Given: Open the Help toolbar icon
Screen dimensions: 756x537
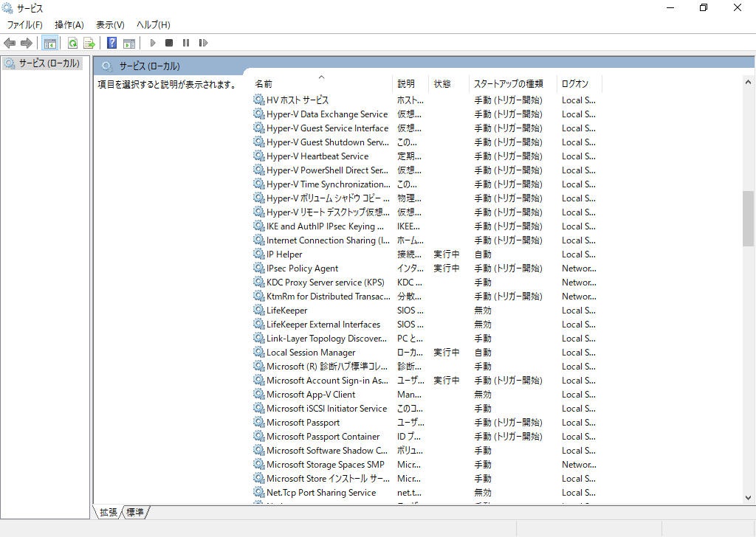Looking at the screenshot, I should (x=111, y=44).
